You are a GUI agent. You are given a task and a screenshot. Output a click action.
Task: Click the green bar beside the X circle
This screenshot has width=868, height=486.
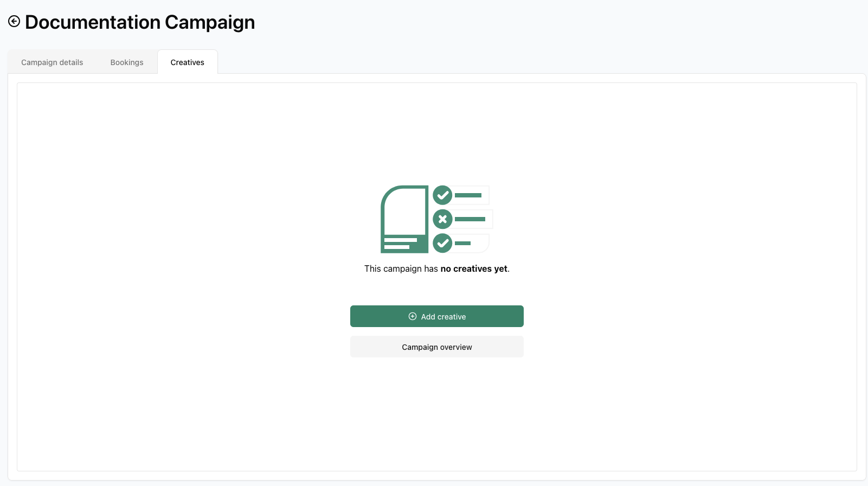pyautogui.click(x=470, y=219)
